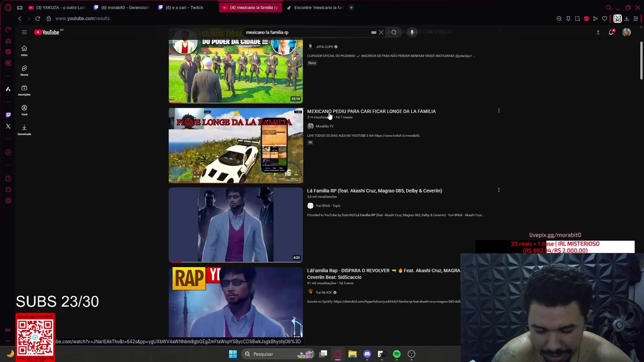Screen dimensions: 644x362
Task: Switch to the morabit0 - Gerenciador tab
Action: (121, 8)
